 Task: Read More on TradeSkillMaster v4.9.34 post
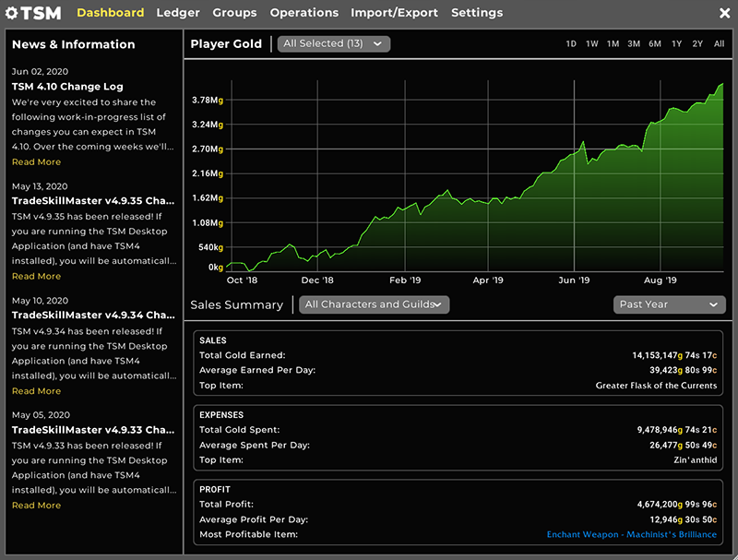[x=36, y=391]
